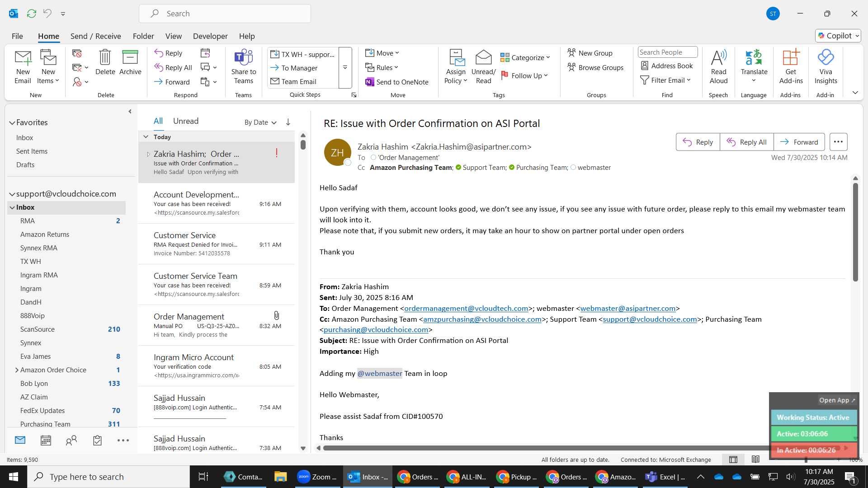Click the Meeting reply icon in Respond group

coord(205,53)
